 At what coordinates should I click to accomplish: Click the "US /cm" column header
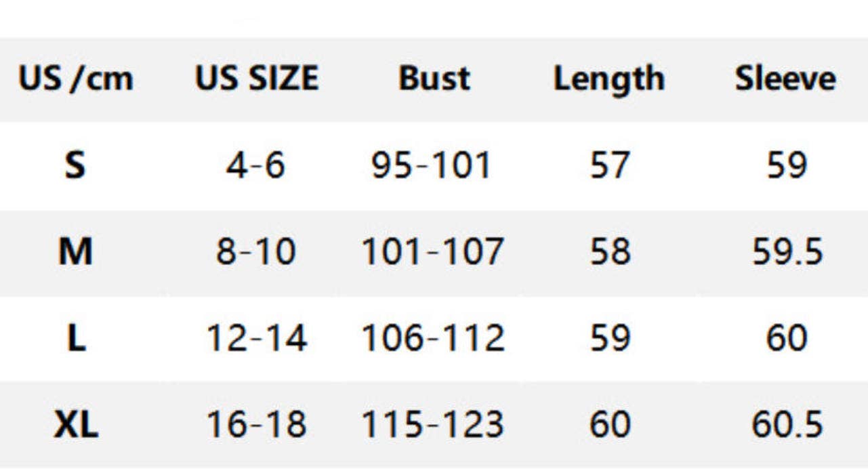click(75, 79)
